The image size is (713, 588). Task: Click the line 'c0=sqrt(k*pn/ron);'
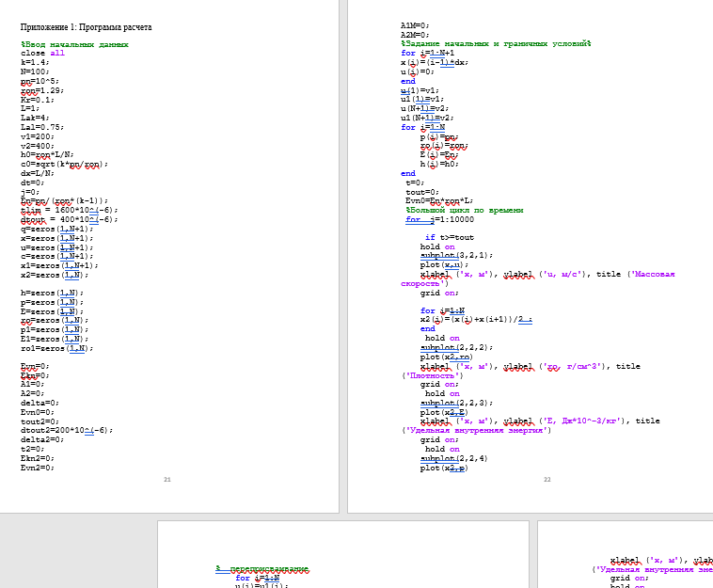coord(64,164)
